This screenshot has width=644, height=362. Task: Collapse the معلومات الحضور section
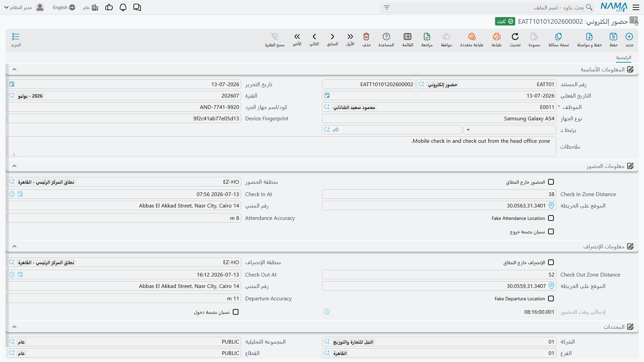pos(14,166)
